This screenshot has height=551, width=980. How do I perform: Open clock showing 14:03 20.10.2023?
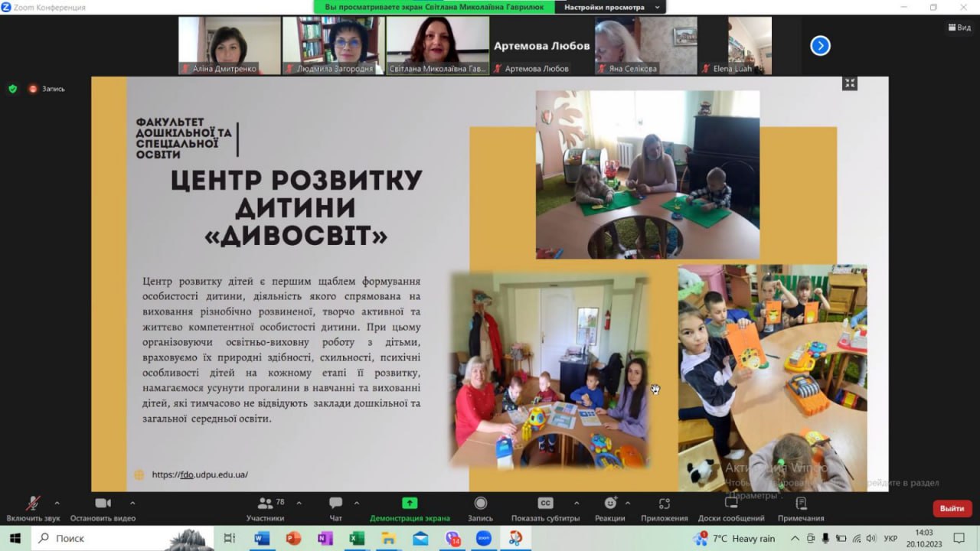tap(924, 539)
